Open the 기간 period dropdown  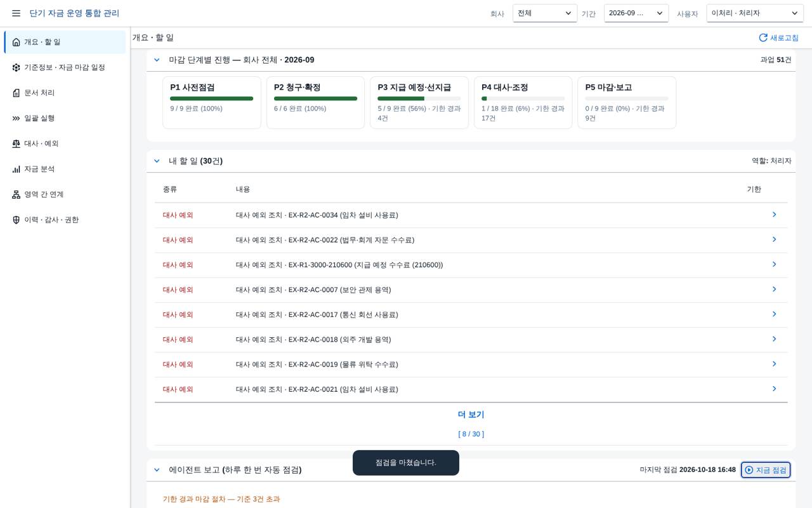click(636, 13)
